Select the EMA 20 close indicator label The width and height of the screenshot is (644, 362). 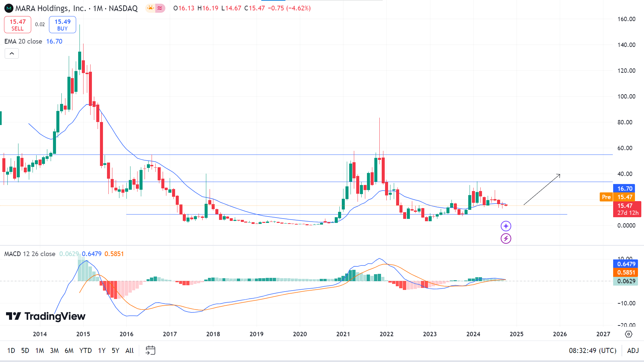click(x=23, y=41)
